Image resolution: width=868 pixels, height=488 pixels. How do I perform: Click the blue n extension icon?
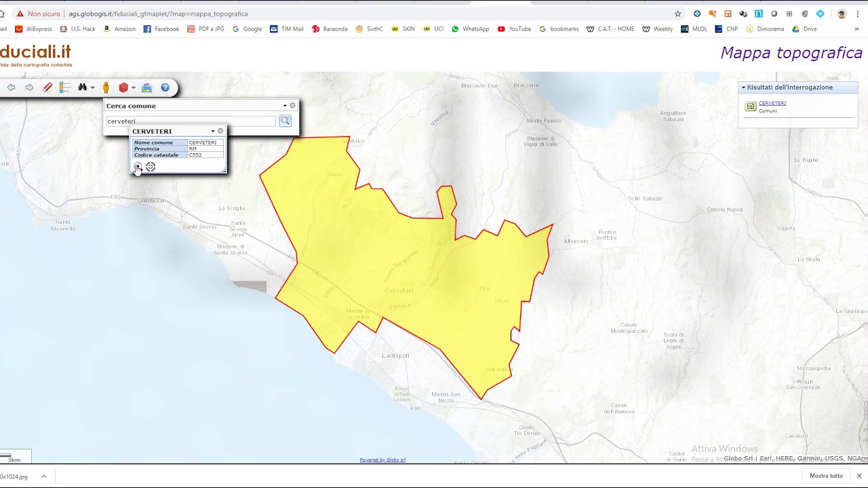pos(759,14)
